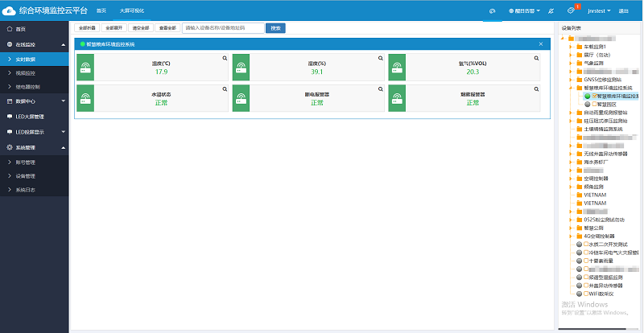Click the 退出 logout link
The height and width of the screenshot is (333, 644).
coord(623,11)
